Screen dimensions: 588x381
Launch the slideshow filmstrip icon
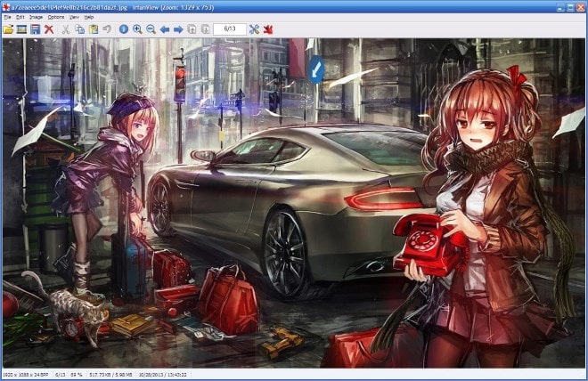coord(21,29)
